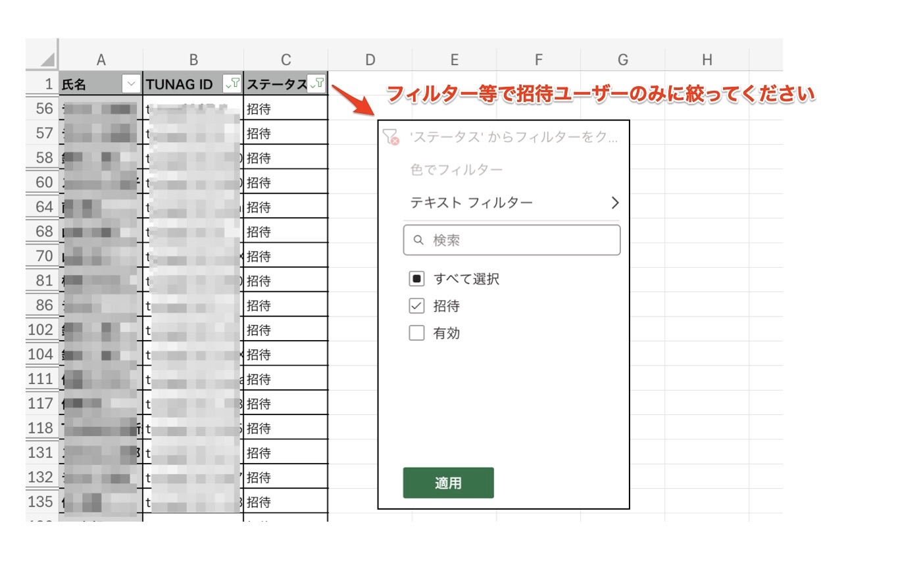Select column F header
Screen dimensions: 921x588
pyautogui.click(x=539, y=60)
